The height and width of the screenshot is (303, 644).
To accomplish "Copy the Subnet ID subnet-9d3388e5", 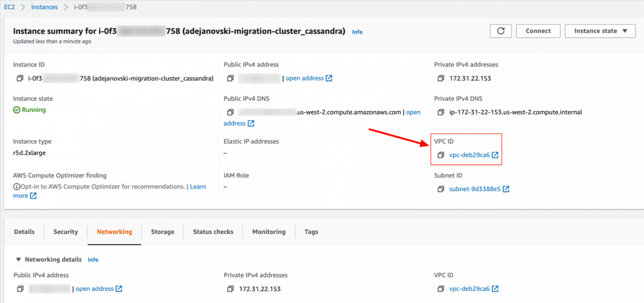I will tap(440, 189).
